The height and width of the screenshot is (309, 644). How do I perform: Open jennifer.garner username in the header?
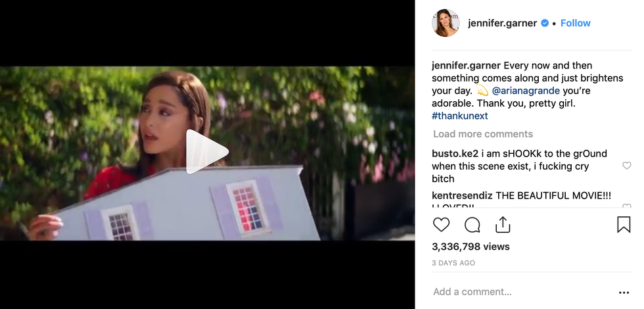click(x=502, y=24)
